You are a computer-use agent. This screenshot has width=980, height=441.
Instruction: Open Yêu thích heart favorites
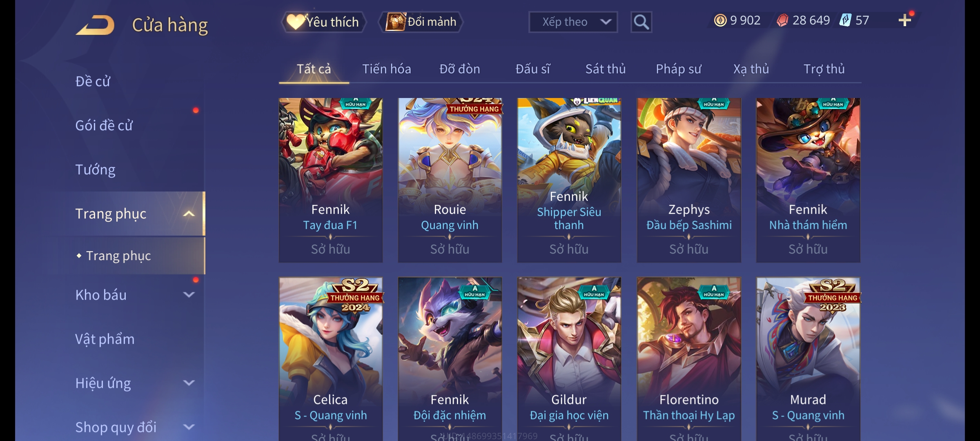click(323, 22)
